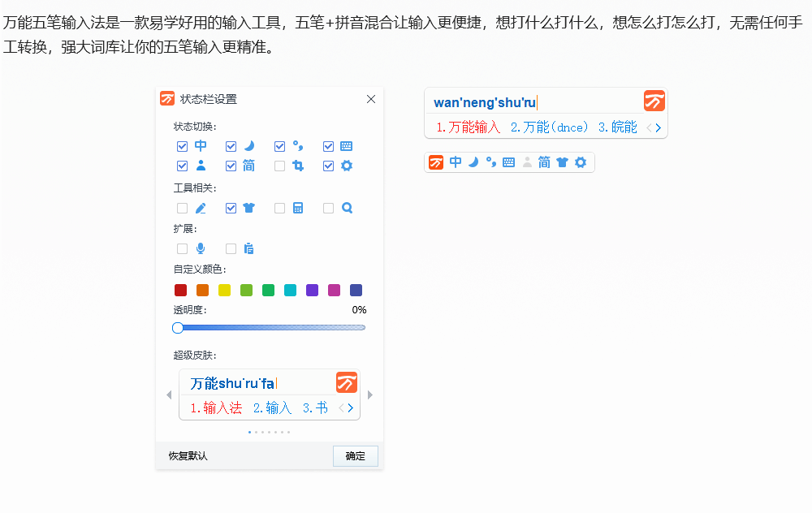This screenshot has width=812, height=513.
Task: Select the yellow color swatch
Action: (224, 290)
